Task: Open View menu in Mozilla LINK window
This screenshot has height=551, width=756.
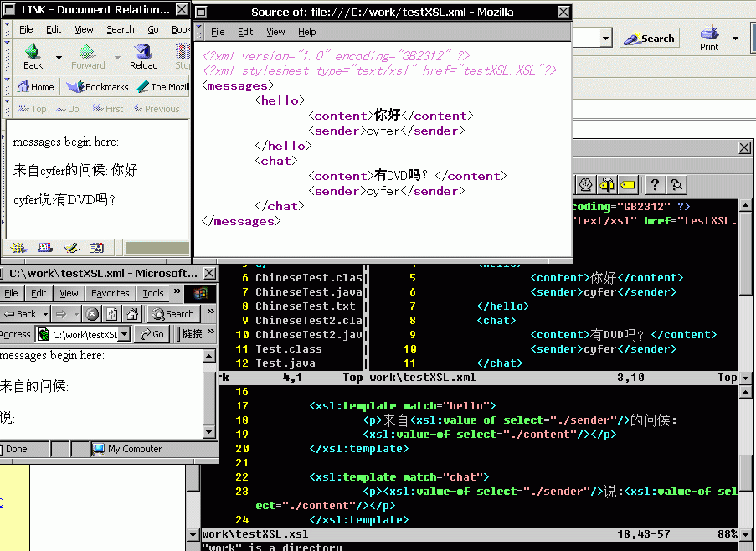Action: tap(84, 29)
